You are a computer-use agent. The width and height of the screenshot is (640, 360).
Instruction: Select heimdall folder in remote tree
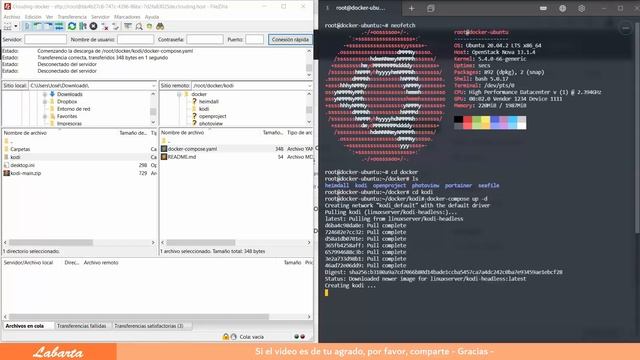(x=209, y=102)
